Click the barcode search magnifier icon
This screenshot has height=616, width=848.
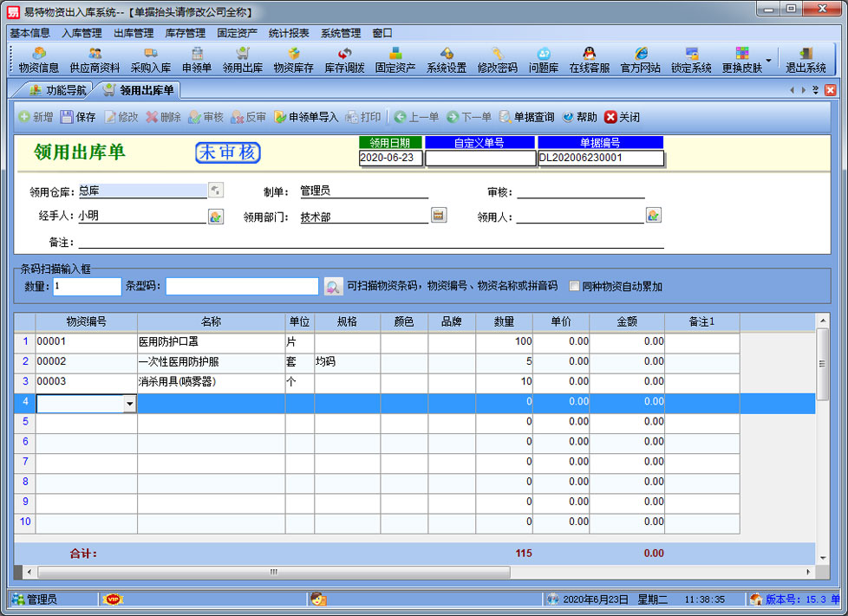[x=333, y=286]
